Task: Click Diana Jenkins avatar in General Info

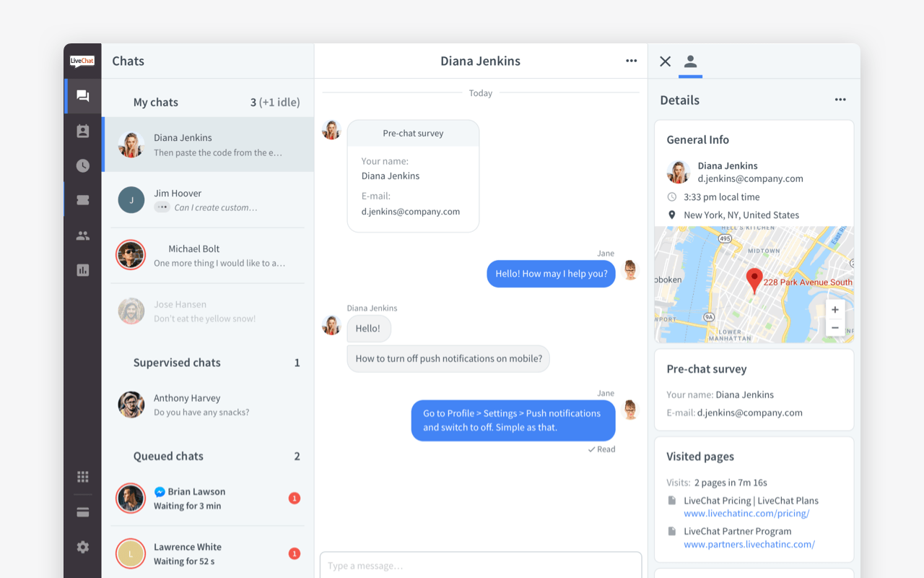Action: (679, 172)
